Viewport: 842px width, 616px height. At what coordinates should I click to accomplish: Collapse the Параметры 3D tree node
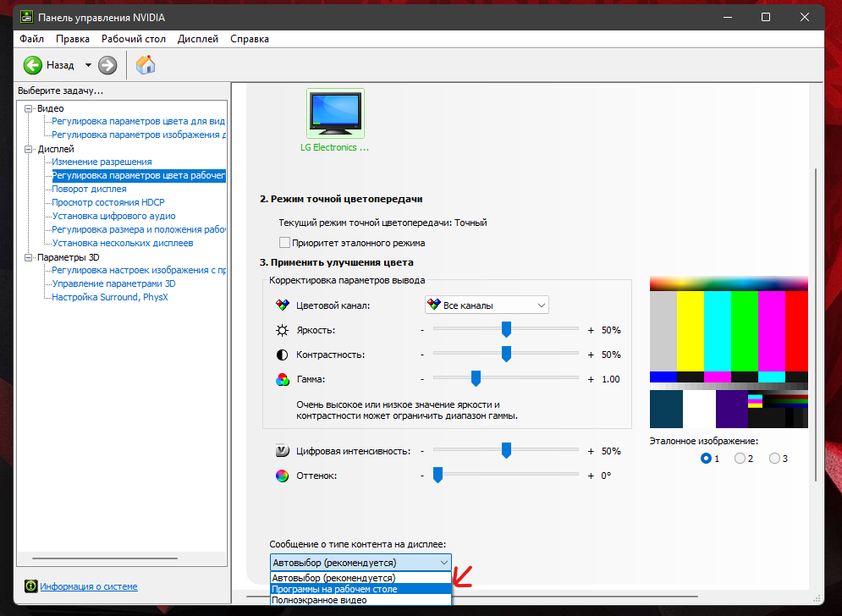point(29,257)
